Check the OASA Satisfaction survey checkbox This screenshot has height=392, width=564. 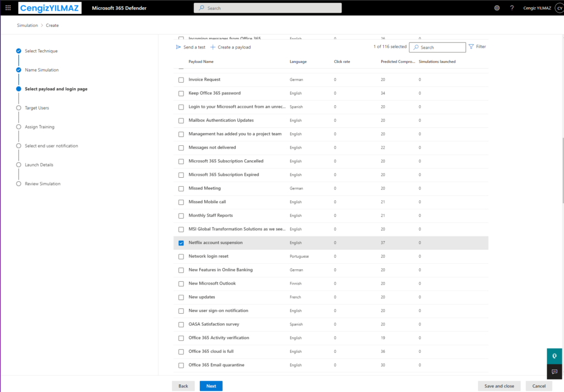pos(181,324)
